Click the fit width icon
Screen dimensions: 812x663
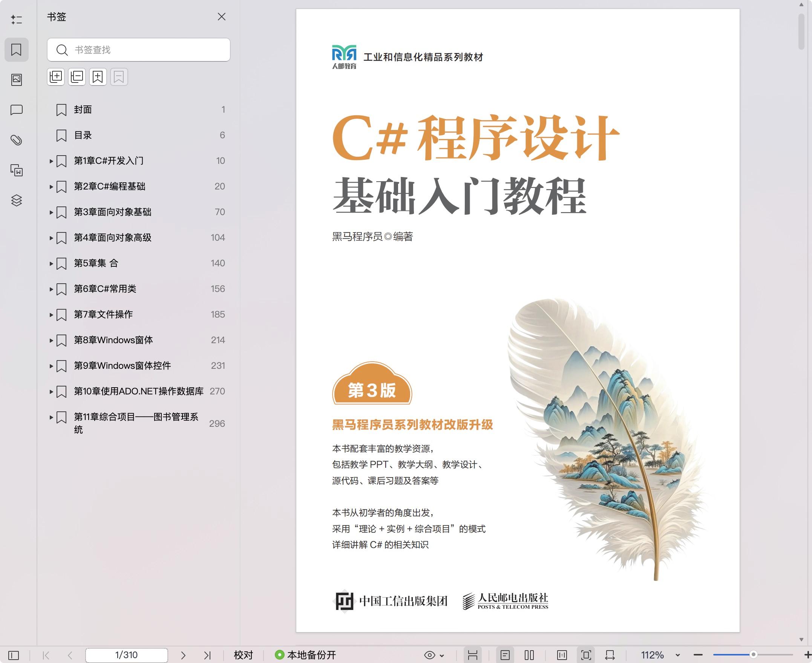[x=610, y=655]
